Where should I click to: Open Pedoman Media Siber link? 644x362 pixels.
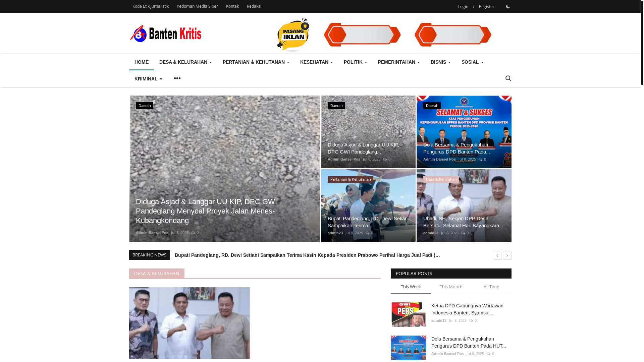point(197,6)
